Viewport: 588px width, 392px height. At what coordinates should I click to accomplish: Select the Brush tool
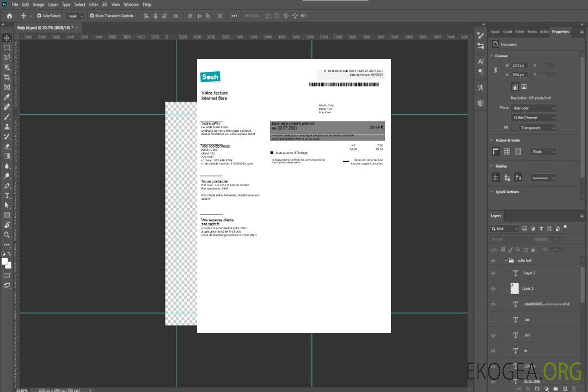pyautogui.click(x=7, y=117)
